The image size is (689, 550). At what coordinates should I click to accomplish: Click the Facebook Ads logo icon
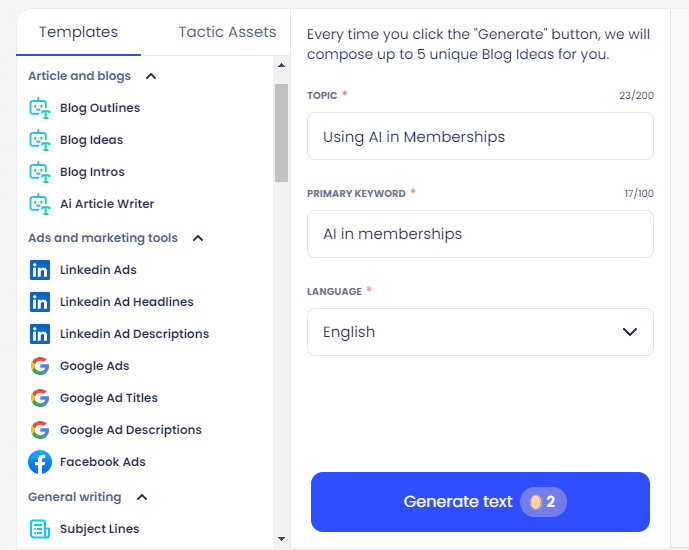40,462
